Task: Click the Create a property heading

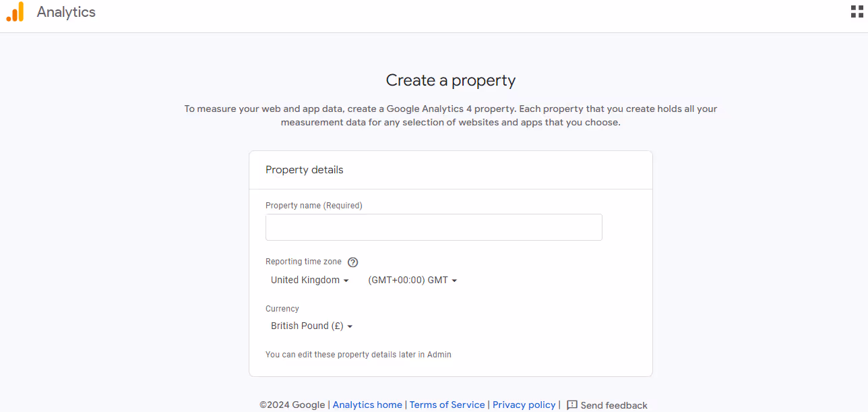Action: (x=451, y=80)
